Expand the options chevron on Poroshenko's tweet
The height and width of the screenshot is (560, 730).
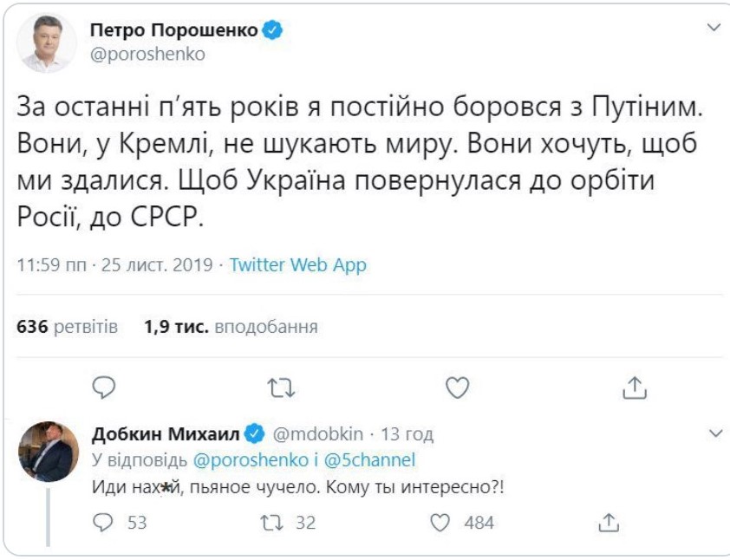click(x=714, y=29)
